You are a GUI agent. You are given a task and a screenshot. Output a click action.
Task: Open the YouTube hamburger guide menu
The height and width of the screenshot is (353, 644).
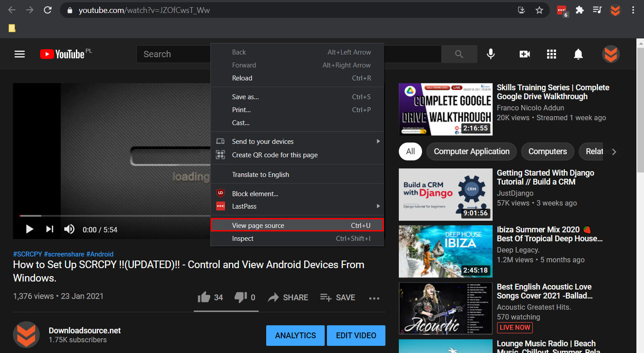click(x=20, y=54)
